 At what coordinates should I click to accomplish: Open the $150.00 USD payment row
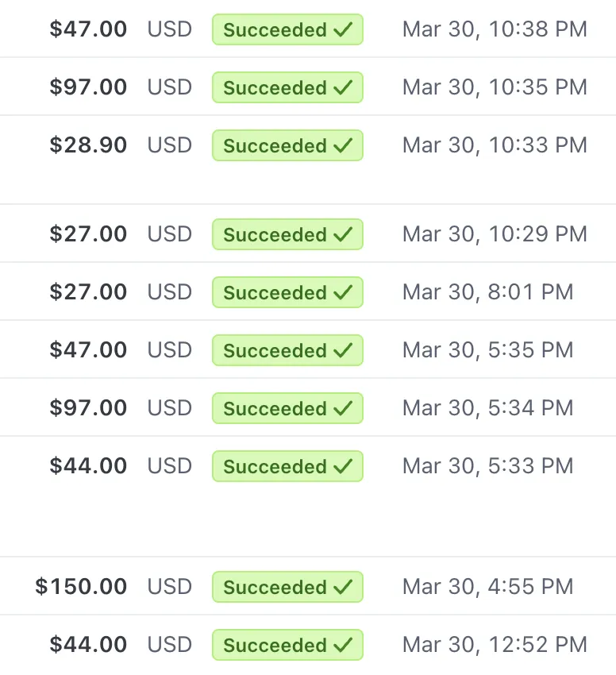click(308, 586)
